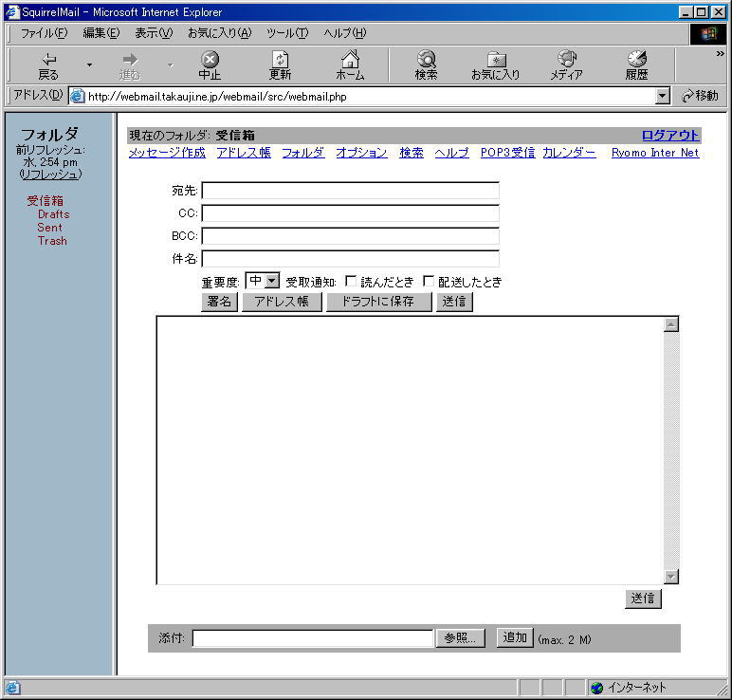The image size is (732, 700).
Task: Click the page icon in the address bar
Action: pyautogui.click(x=78, y=96)
